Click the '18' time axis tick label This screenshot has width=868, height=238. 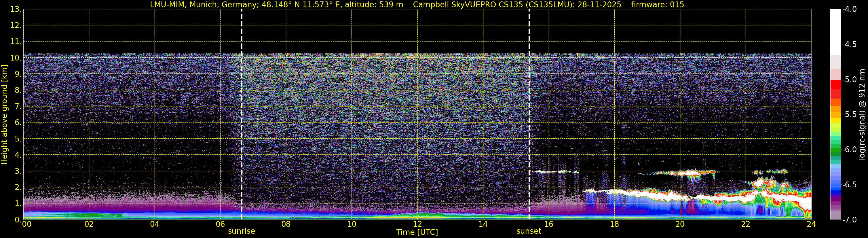(x=614, y=224)
